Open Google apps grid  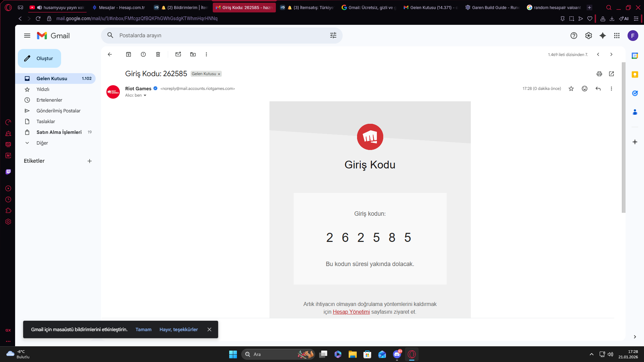click(617, 36)
